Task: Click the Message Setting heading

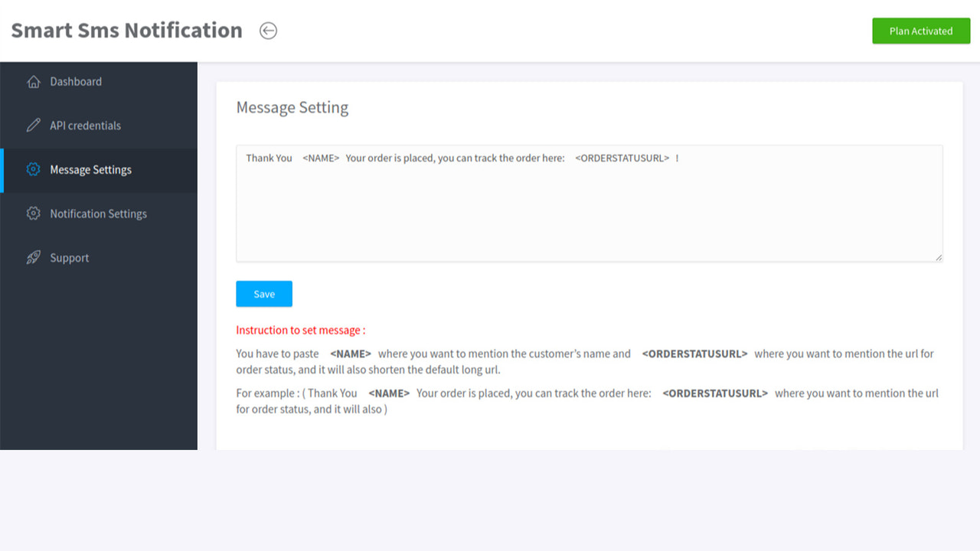Action: [292, 107]
